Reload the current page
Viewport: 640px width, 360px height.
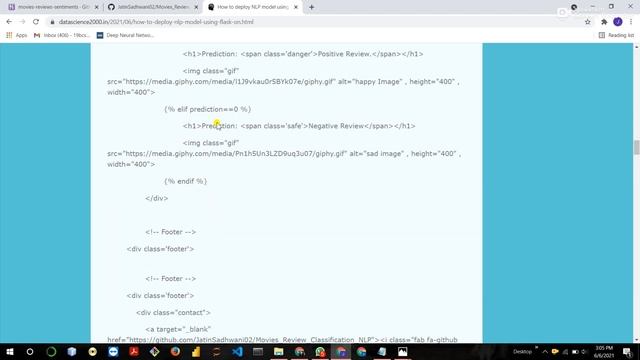coord(36,22)
